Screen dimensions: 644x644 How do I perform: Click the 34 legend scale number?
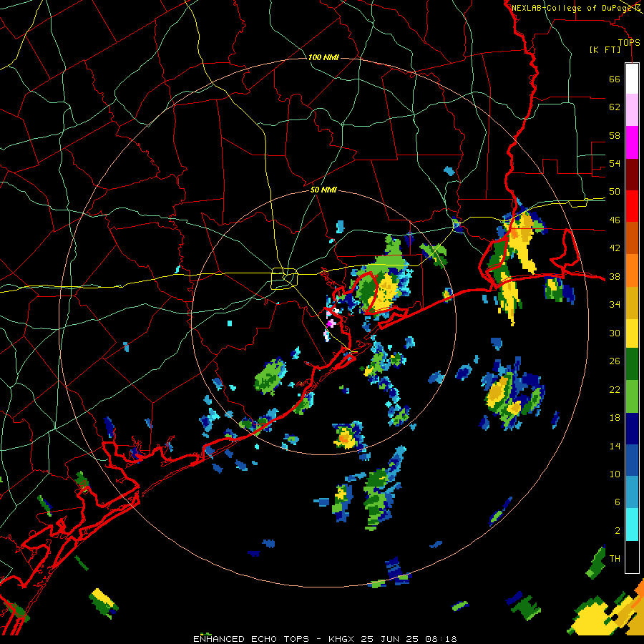point(615,304)
